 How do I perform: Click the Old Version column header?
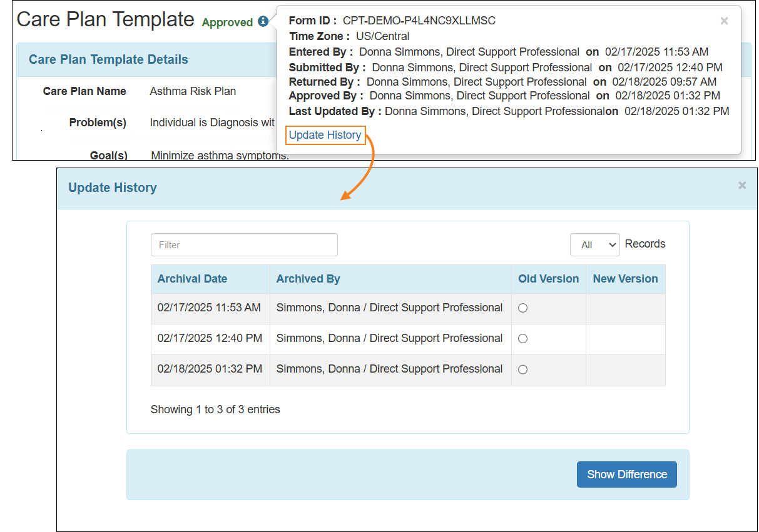point(548,279)
